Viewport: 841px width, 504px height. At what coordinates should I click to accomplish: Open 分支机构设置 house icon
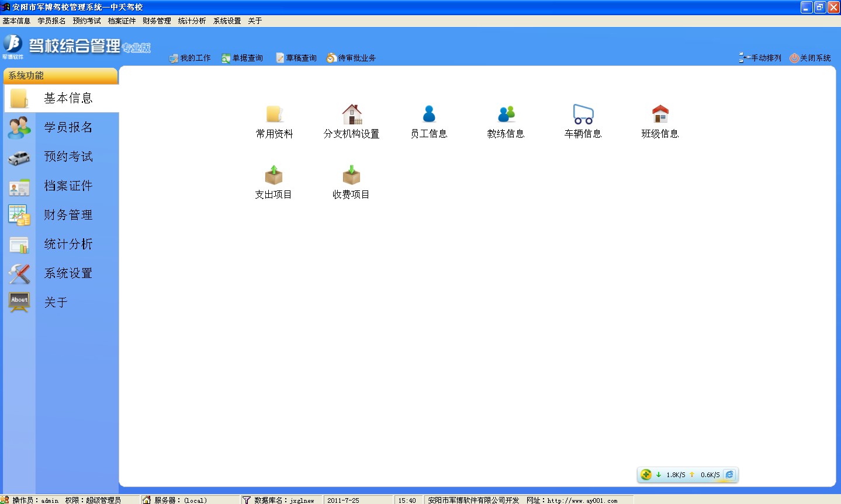(x=352, y=114)
